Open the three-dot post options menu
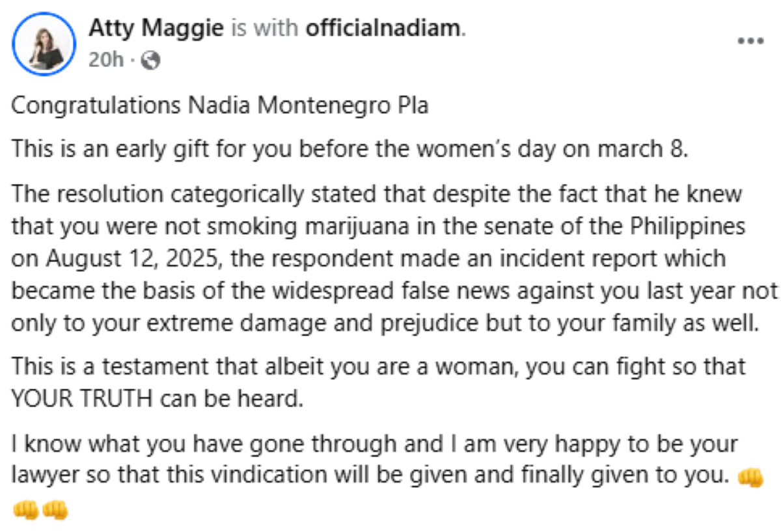781x532 pixels. [750, 40]
